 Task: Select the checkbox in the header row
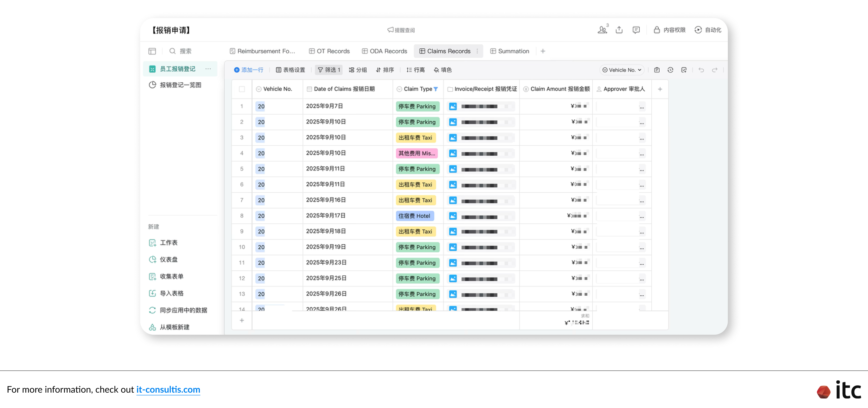pyautogui.click(x=242, y=89)
